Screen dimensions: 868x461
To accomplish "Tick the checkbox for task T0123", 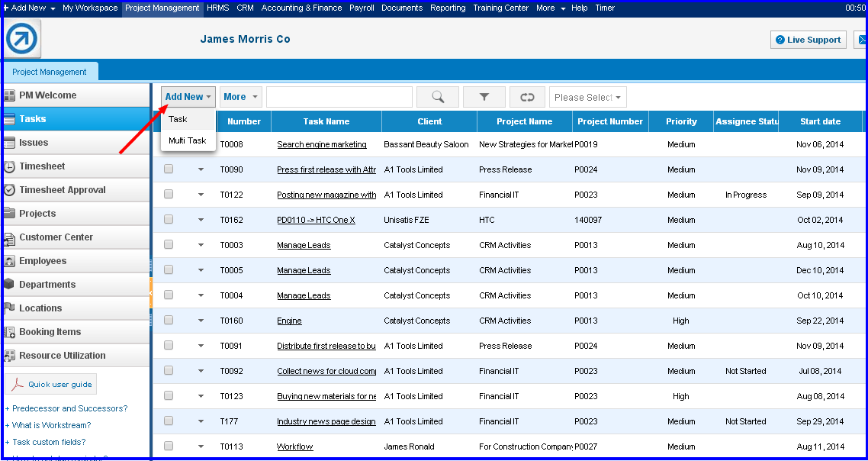I will (169, 395).
